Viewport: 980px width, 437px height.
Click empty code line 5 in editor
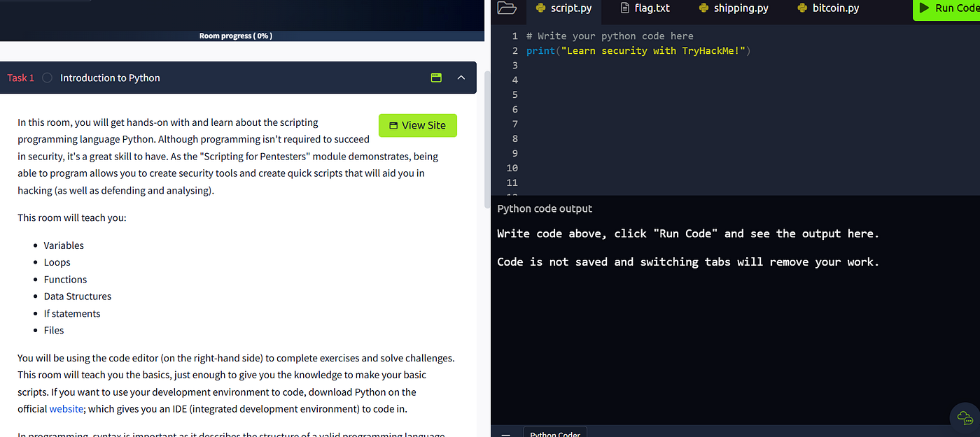749,94
